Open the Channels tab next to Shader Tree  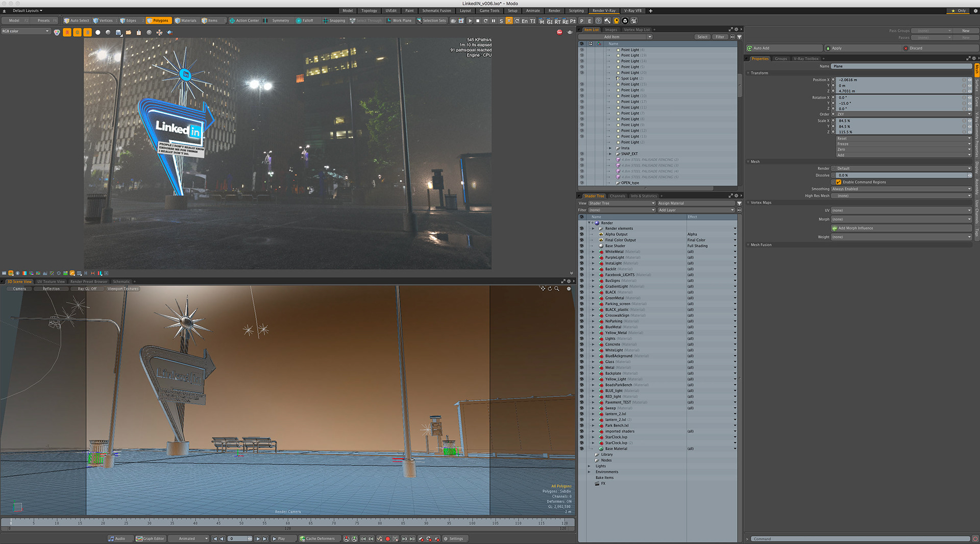coord(617,196)
